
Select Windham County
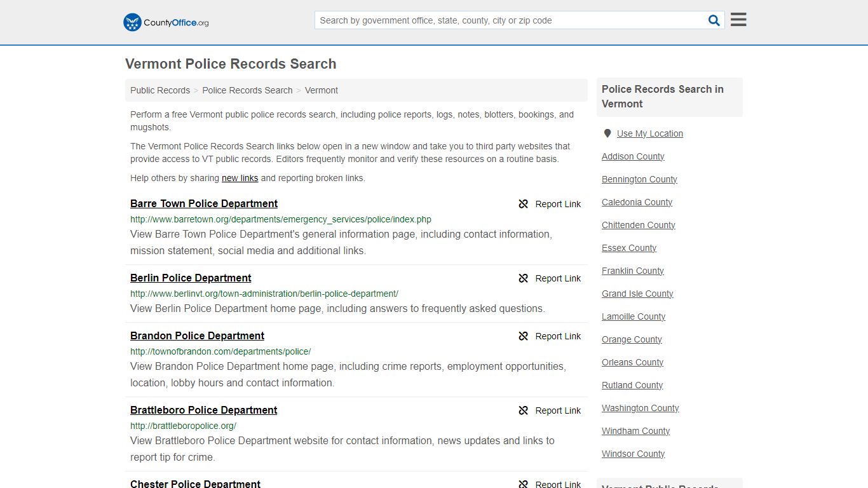coord(635,431)
